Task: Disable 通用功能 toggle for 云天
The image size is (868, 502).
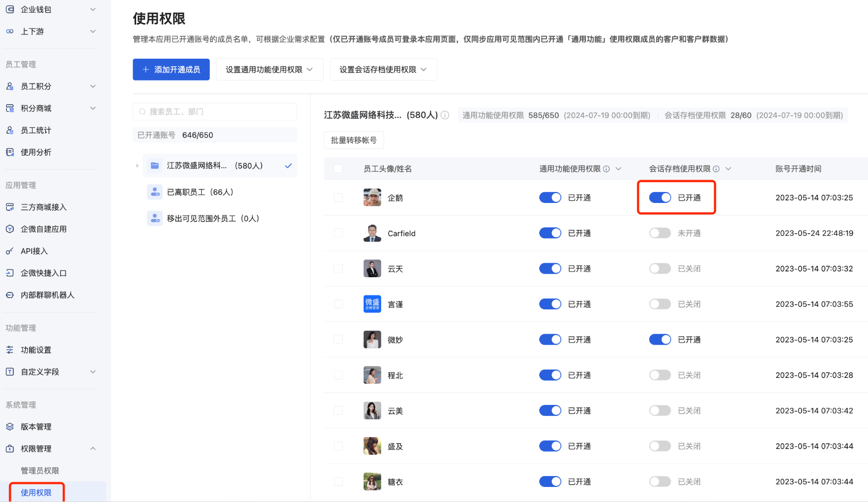Action: [550, 268]
